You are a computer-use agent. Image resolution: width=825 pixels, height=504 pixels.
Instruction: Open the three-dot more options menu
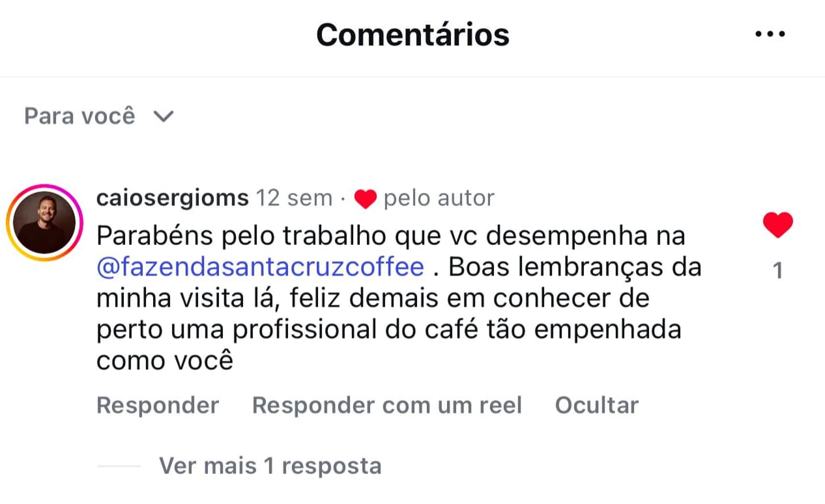pos(770,35)
